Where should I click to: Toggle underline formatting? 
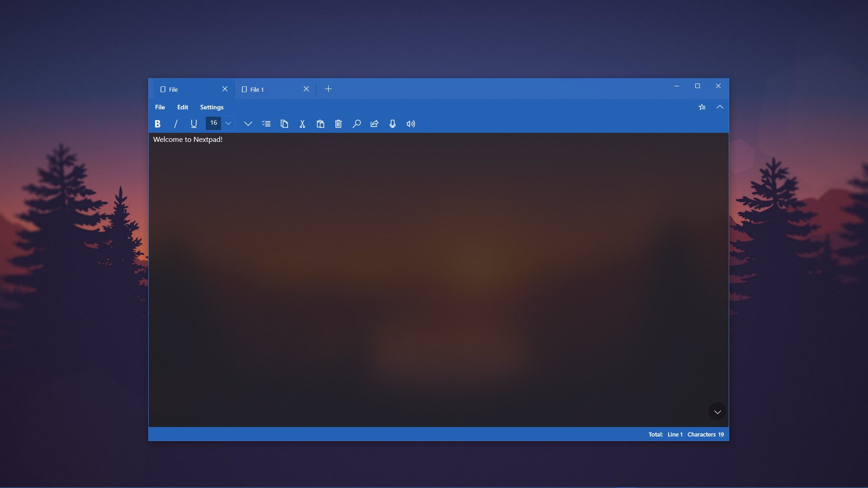pyautogui.click(x=194, y=124)
